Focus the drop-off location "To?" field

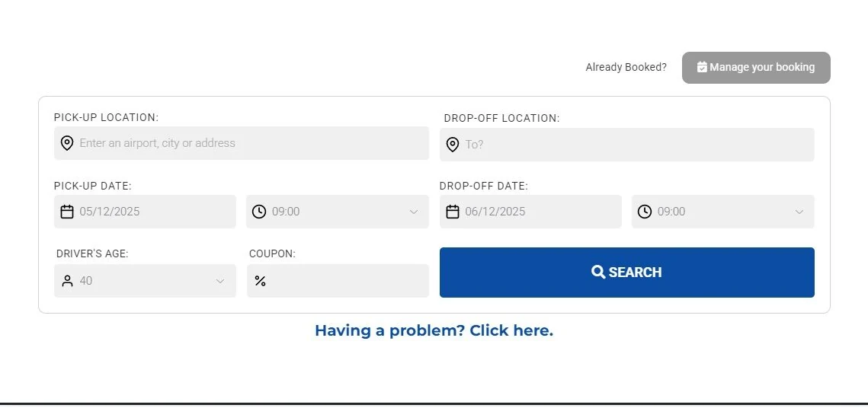click(x=636, y=145)
